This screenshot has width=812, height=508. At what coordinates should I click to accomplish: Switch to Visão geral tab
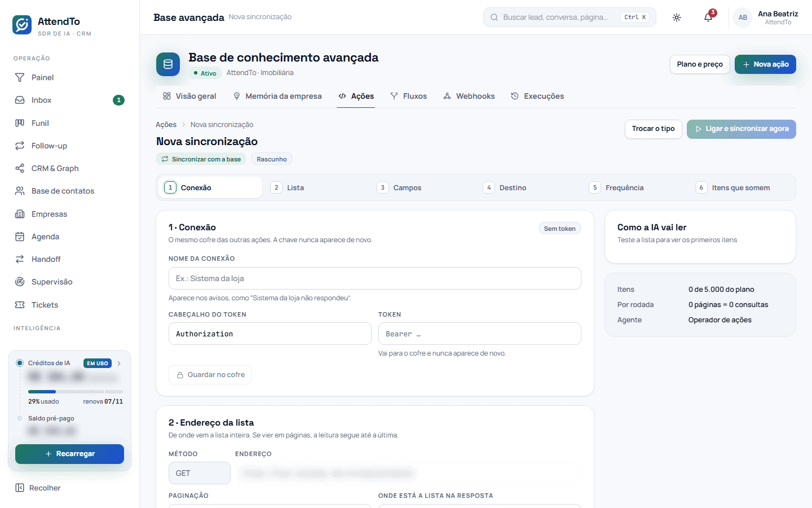coord(189,96)
